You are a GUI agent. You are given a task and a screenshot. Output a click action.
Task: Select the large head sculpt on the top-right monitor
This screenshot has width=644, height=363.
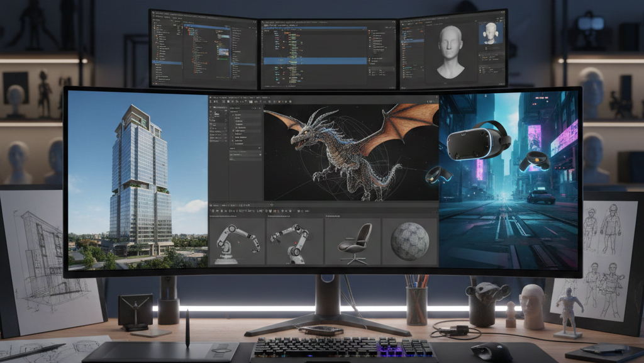tap(450, 52)
